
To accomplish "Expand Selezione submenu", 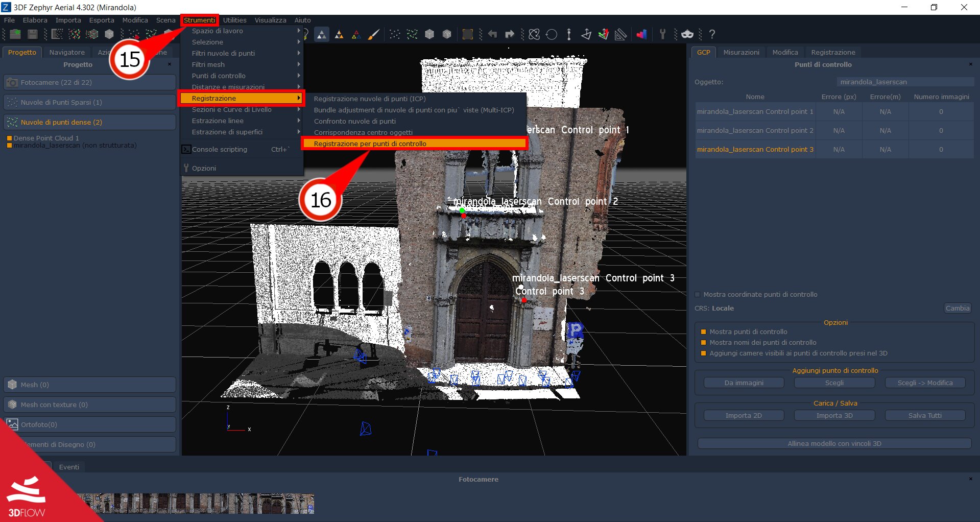I will point(242,42).
